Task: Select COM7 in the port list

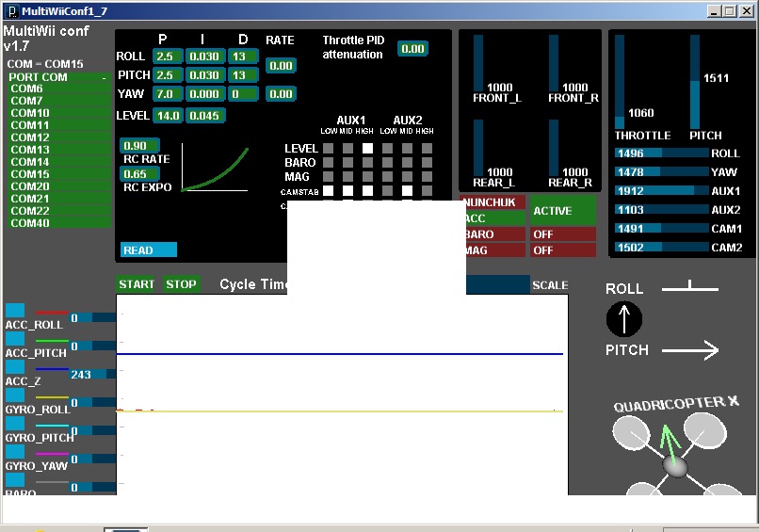Action: point(60,101)
